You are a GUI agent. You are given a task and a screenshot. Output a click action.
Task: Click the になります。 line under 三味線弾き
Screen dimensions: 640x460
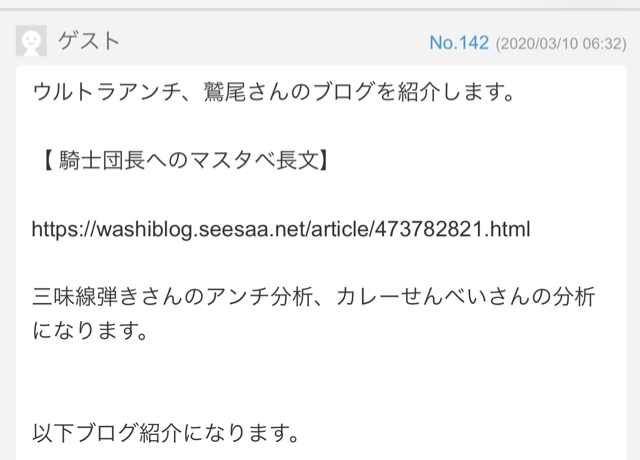90,331
